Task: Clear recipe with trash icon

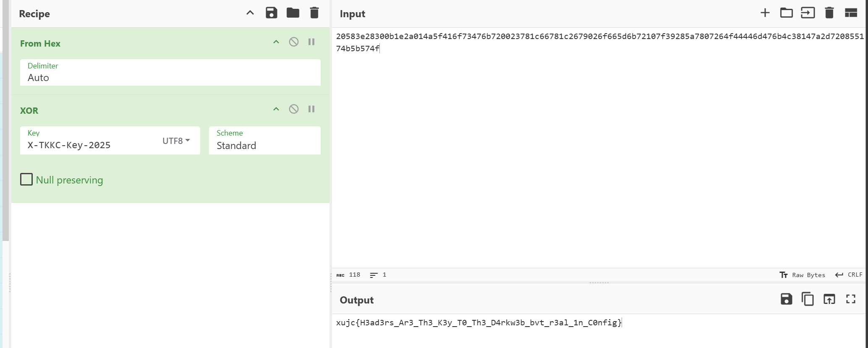Action: [314, 13]
